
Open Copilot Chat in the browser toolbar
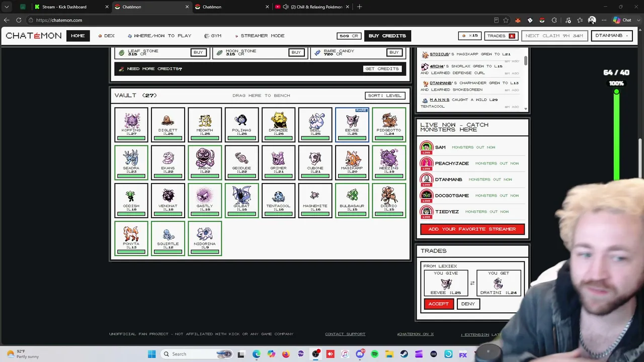(622, 20)
